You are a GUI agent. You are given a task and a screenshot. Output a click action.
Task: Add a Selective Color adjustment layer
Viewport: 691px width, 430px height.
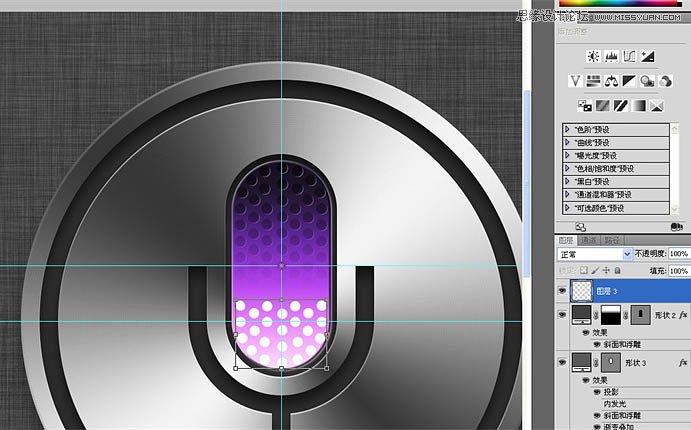click(657, 106)
